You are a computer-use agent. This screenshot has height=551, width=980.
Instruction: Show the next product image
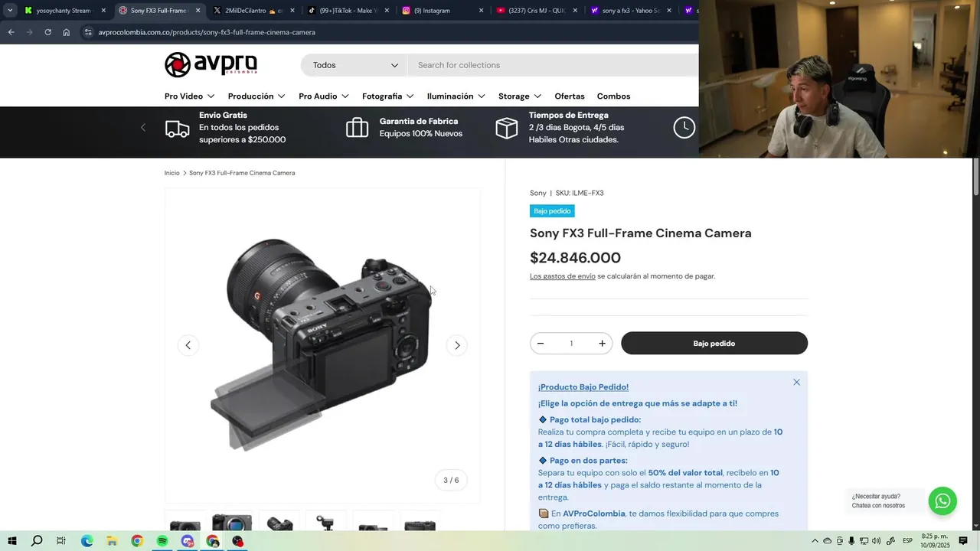pyautogui.click(x=457, y=345)
